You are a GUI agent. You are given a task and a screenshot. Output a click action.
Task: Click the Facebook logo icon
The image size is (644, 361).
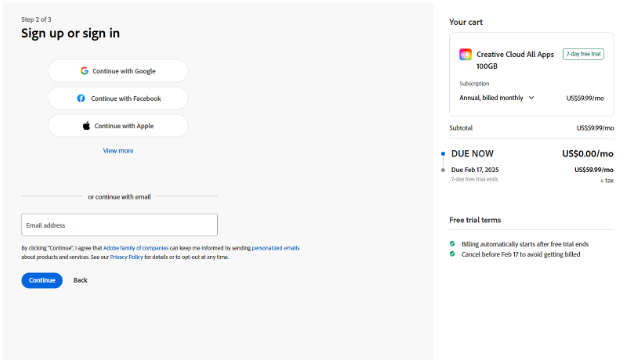(x=81, y=98)
